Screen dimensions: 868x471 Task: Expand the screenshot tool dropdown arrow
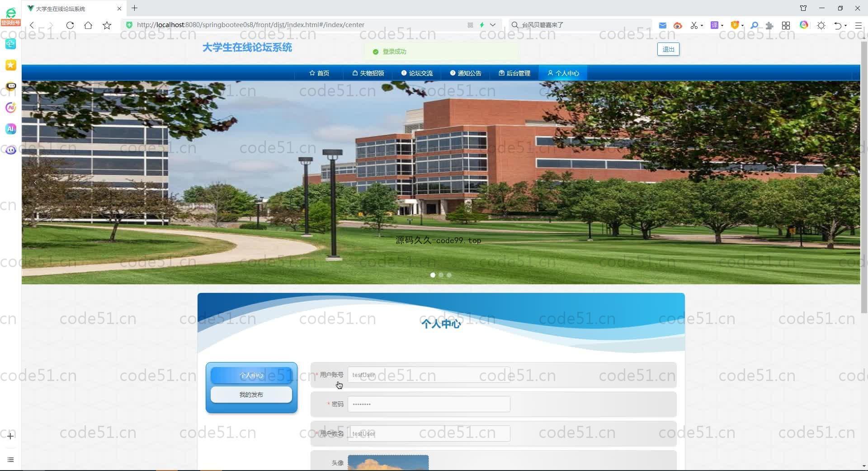coord(702,25)
